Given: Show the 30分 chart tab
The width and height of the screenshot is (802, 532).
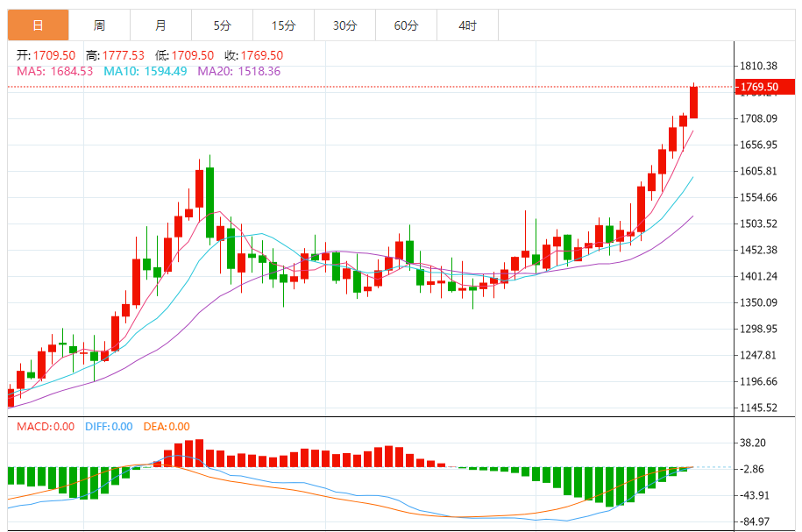Looking at the screenshot, I should (344, 25).
